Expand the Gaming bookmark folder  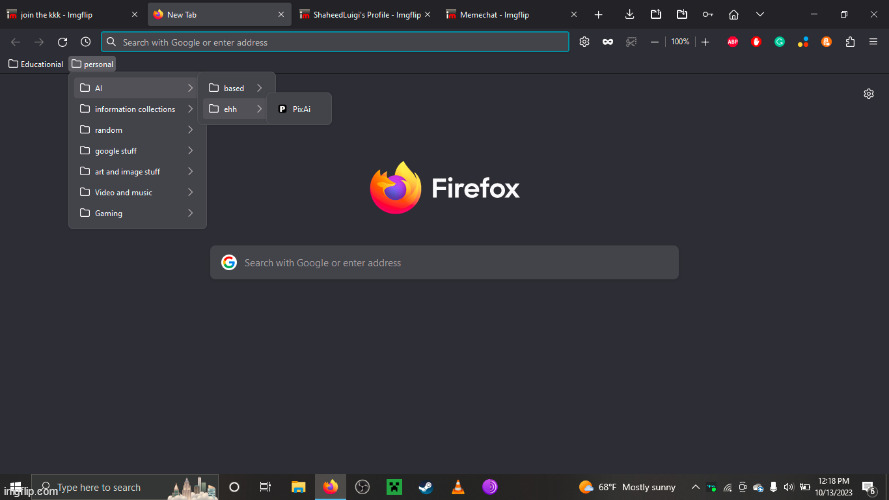(x=136, y=213)
